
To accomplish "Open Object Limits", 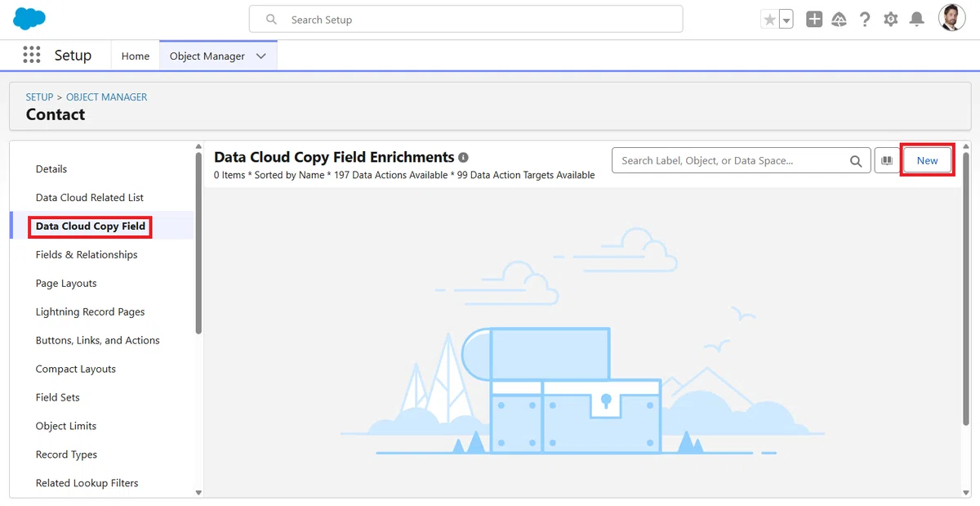I will pyautogui.click(x=66, y=426).
